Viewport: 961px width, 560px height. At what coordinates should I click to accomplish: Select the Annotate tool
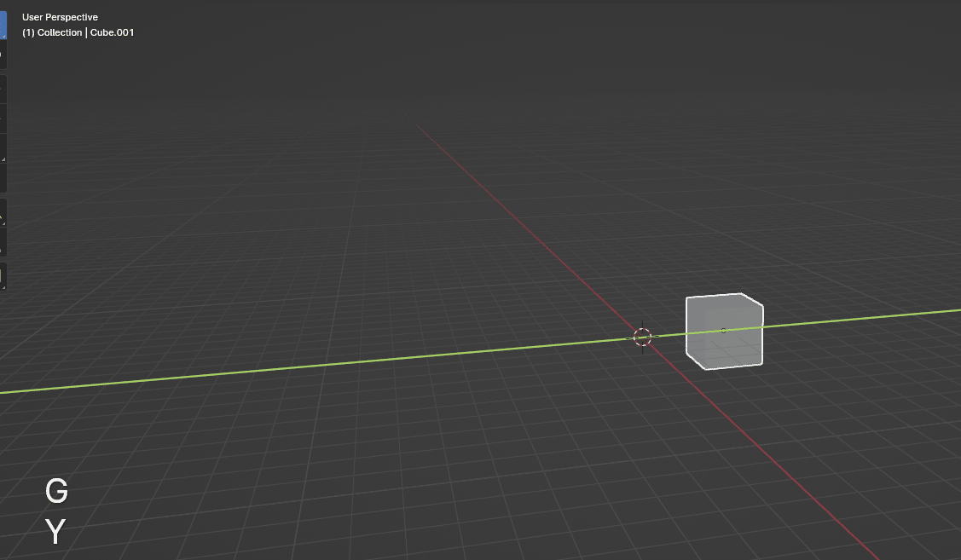click(x=2, y=212)
